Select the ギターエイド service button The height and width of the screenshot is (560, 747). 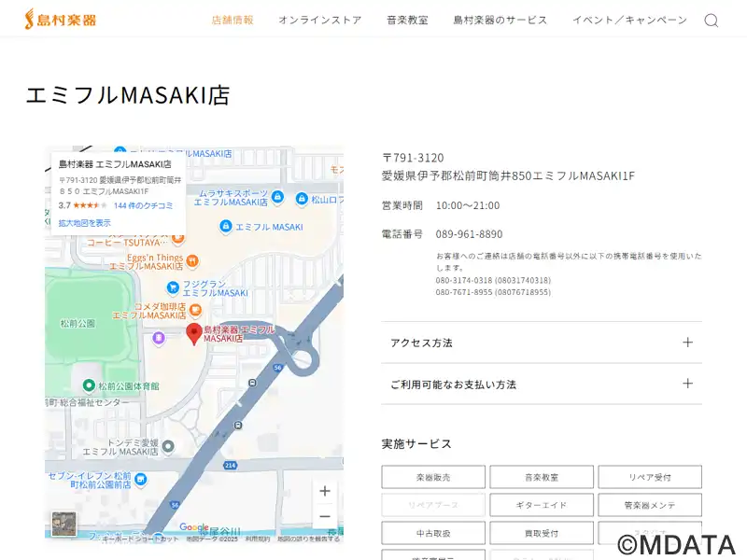[542, 505]
